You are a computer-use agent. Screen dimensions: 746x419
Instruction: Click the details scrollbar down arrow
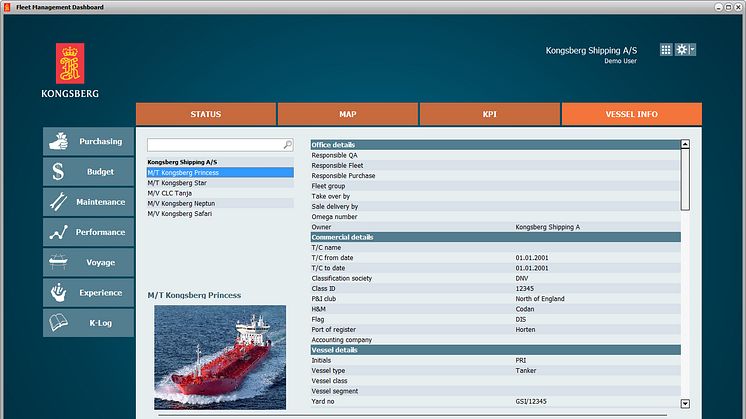pos(685,403)
